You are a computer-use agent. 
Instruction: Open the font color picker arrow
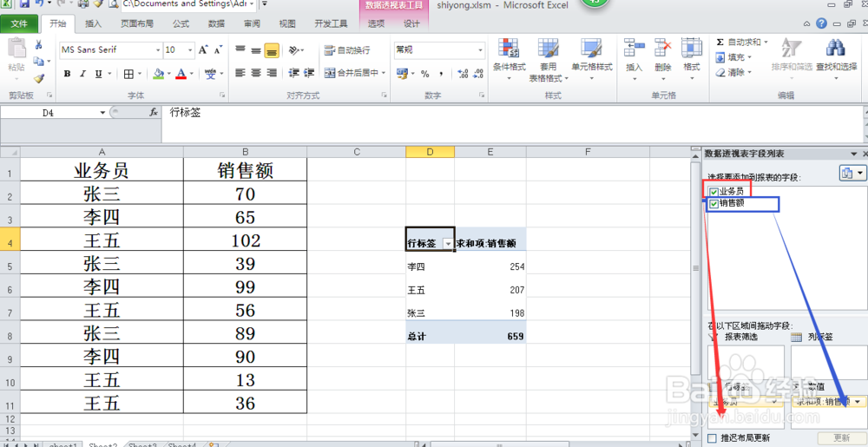[192, 74]
